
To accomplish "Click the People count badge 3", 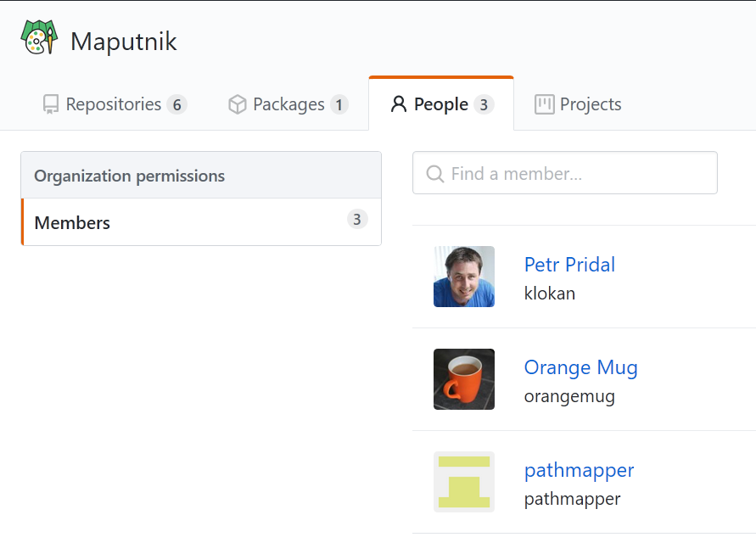I will (484, 104).
